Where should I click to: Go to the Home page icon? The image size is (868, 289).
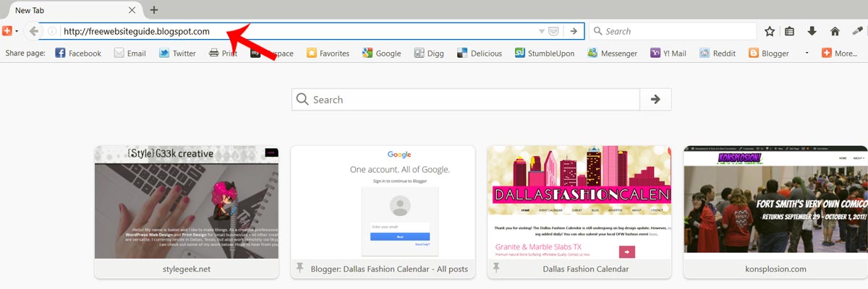coord(835,31)
